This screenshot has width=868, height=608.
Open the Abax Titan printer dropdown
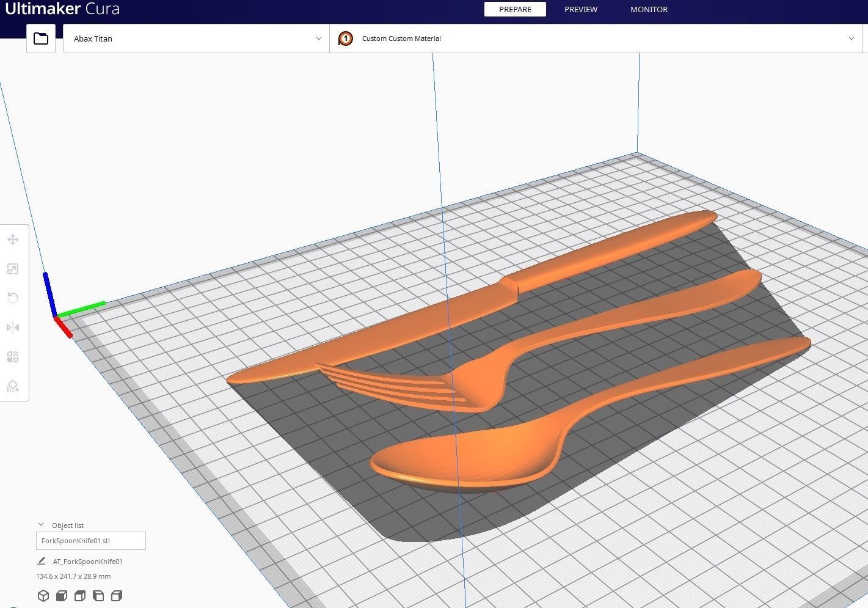tap(196, 38)
